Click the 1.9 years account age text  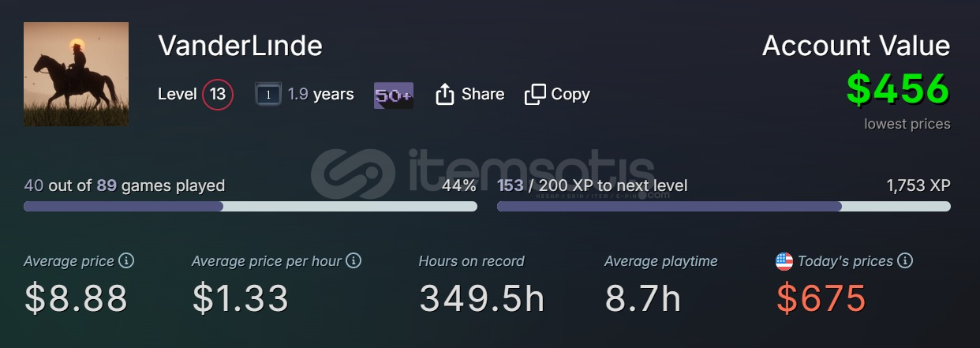320,95
